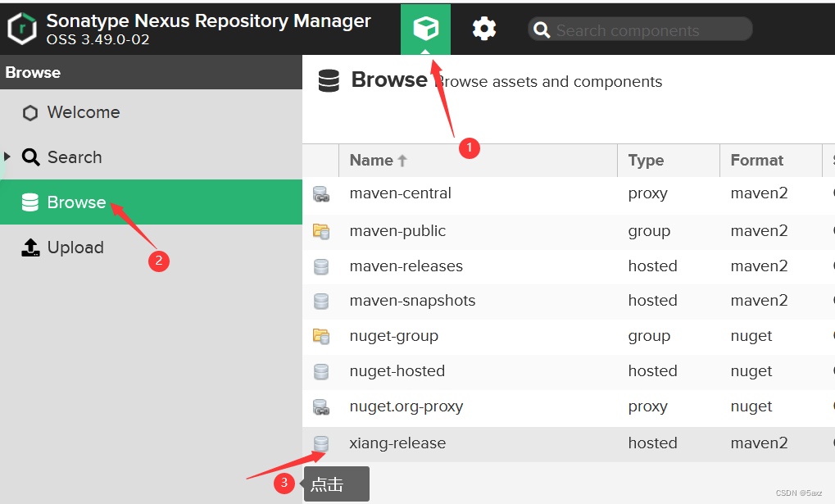Viewport: 835px width, 504px height.
Task: Open the nuget-group repository
Action: [x=394, y=336]
